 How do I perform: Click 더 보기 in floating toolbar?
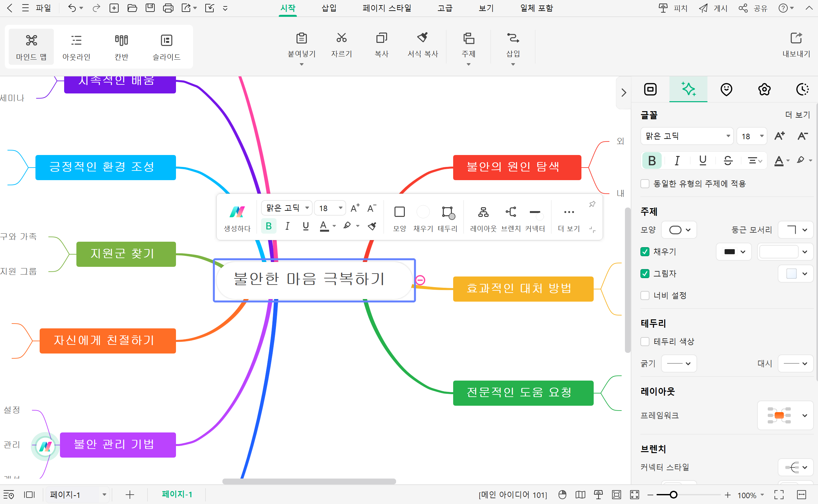click(x=569, y=219)
